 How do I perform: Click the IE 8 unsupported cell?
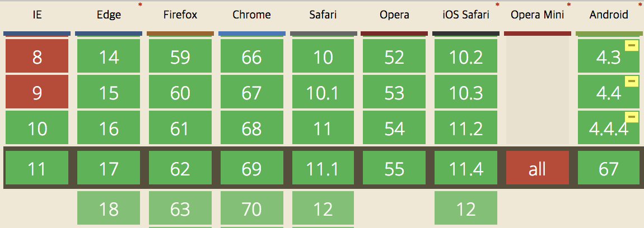37,56
